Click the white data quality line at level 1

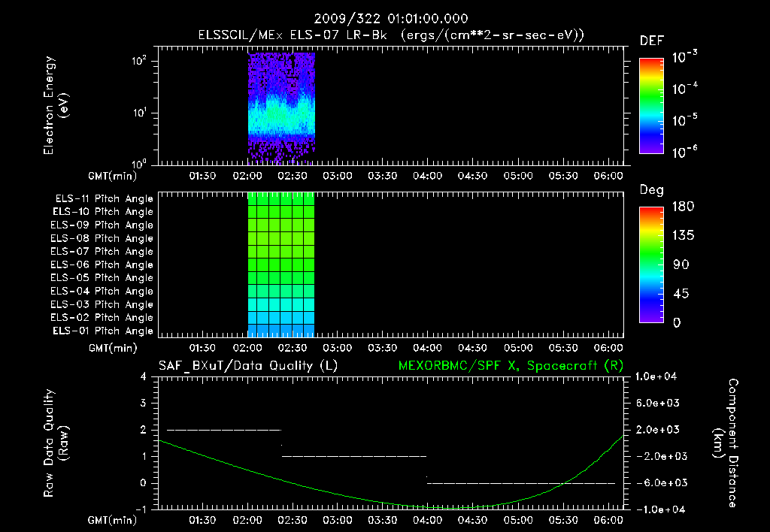[354, 456]
